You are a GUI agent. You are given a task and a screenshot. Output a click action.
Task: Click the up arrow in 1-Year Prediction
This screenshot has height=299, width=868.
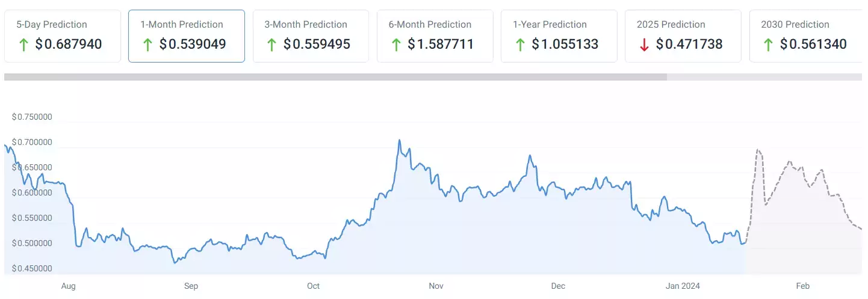[519, 45]
